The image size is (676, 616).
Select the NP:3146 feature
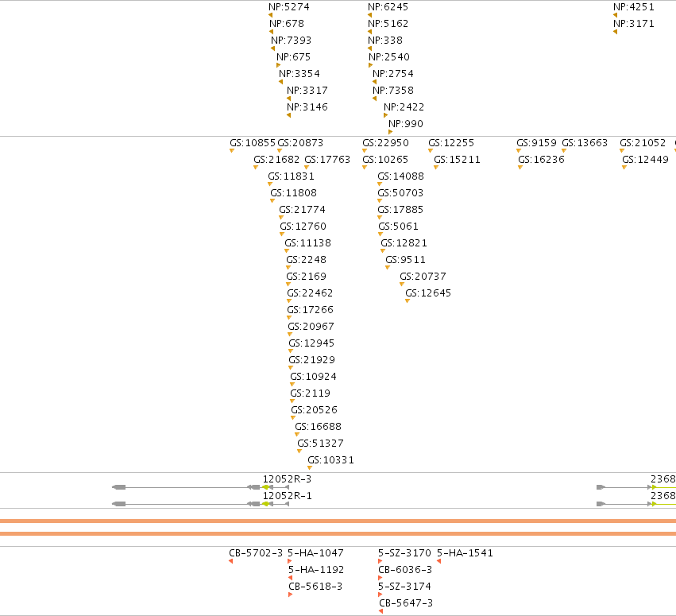[307, 107]
